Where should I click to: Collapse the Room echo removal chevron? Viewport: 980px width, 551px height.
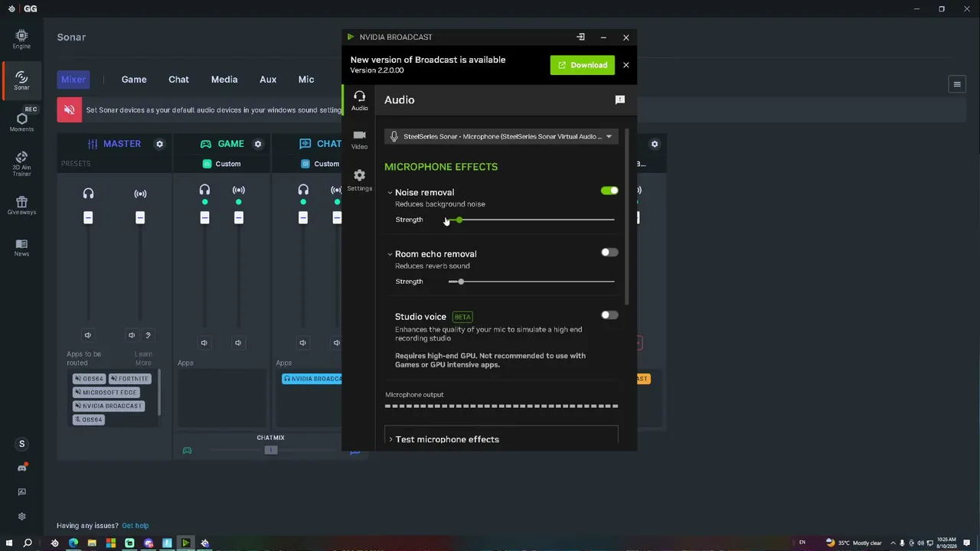click(390, 254)
